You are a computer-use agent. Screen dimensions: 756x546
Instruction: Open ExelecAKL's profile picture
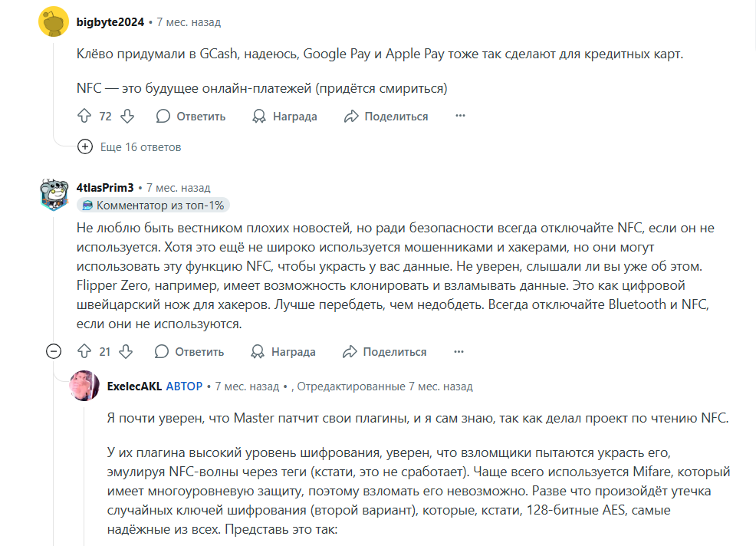click(x=84, y=386)
